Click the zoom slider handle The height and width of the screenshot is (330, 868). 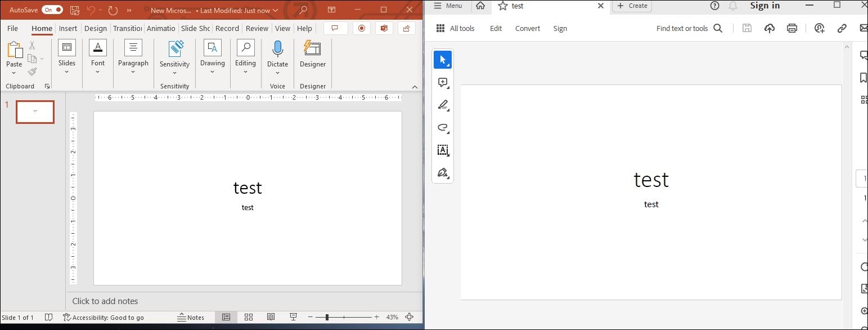(327, 317)
